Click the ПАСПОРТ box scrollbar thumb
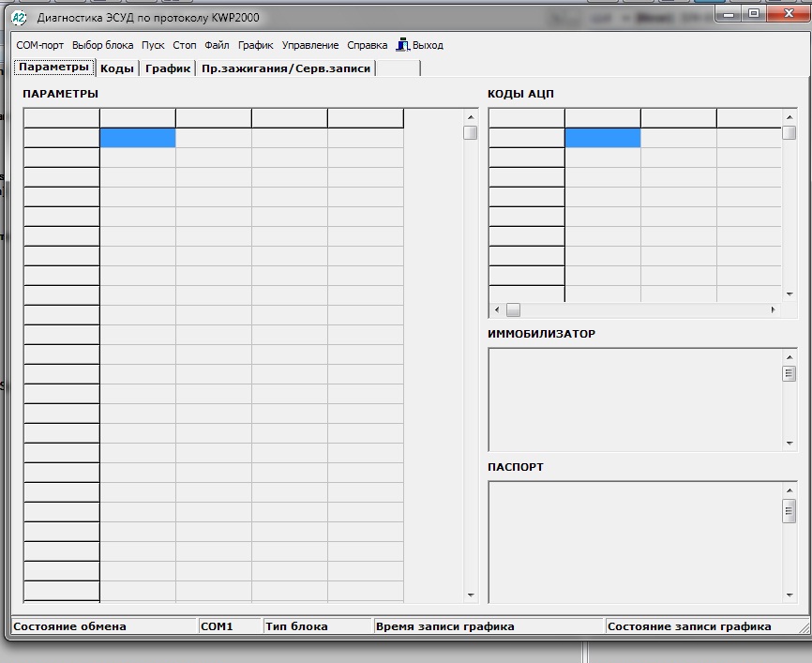This screenshot has height=663, width=812. (789, 511)
